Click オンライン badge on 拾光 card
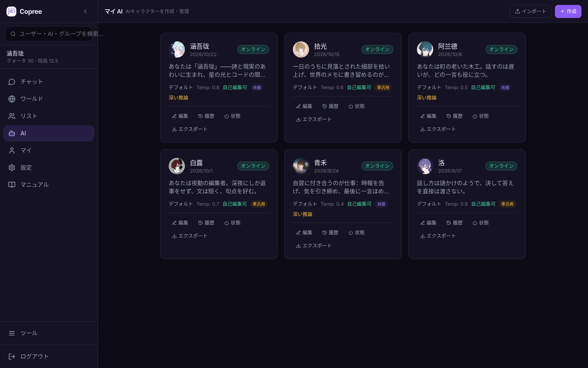The height and width of the screenshot is (368, 588). point(377,49)
